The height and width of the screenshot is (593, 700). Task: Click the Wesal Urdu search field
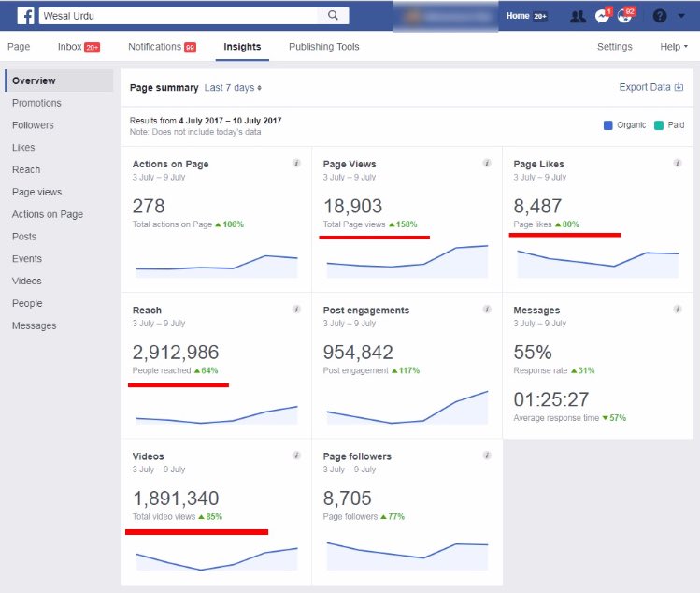point(178,16)
